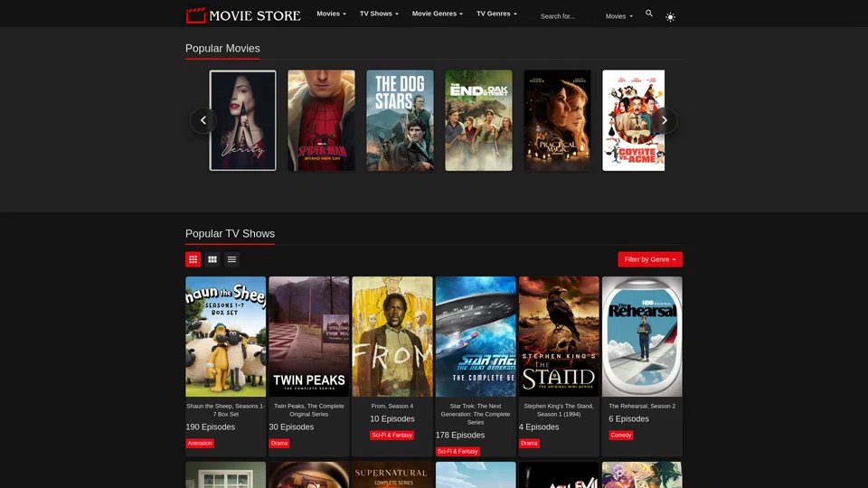868x488 pixels.
Task: Expand the TV Genres menu
Action: tap(496, 14)
